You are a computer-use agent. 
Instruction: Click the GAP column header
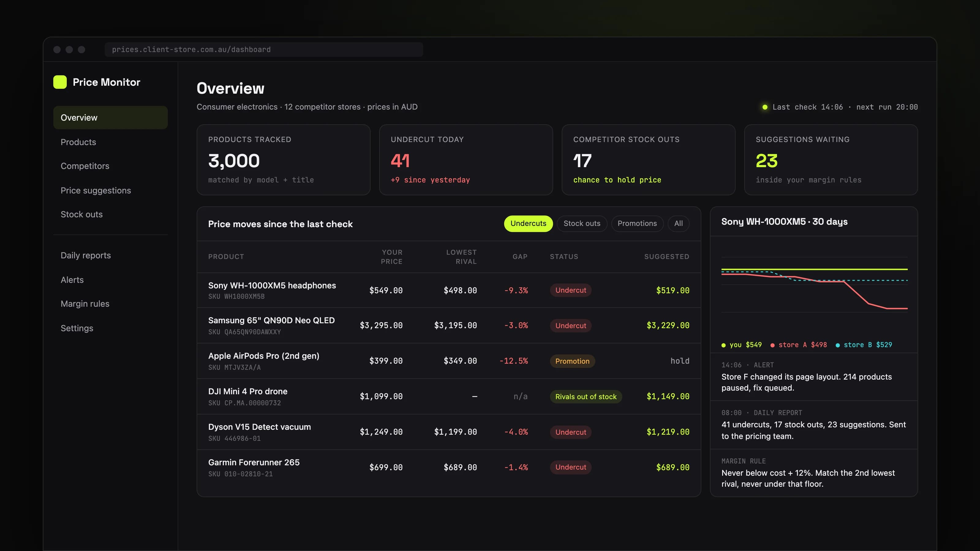click(520, 257)
